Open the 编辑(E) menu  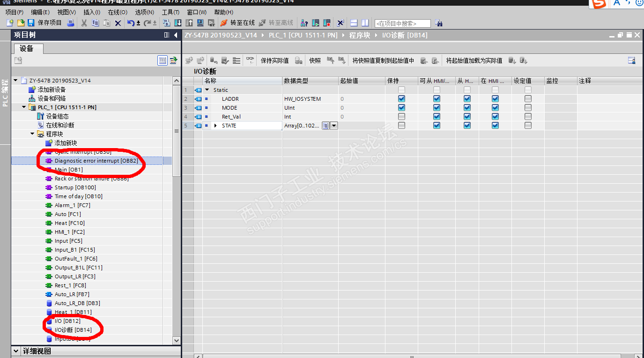click(40, 12)
